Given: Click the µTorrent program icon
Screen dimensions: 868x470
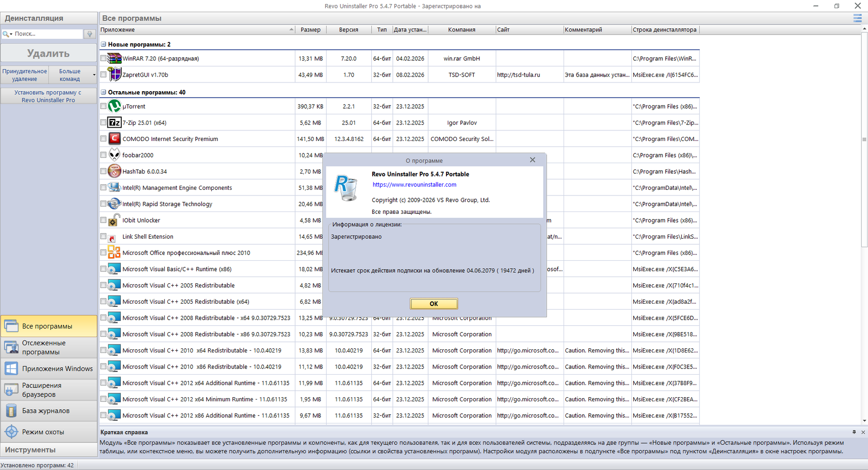Looking at the screenshot, I should tap(114, 106).
